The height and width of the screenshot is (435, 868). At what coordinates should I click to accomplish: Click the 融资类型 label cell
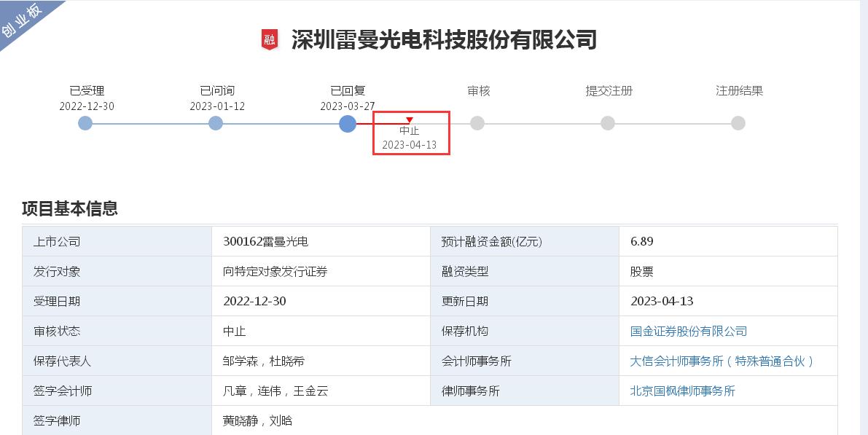tap(525, 271)
